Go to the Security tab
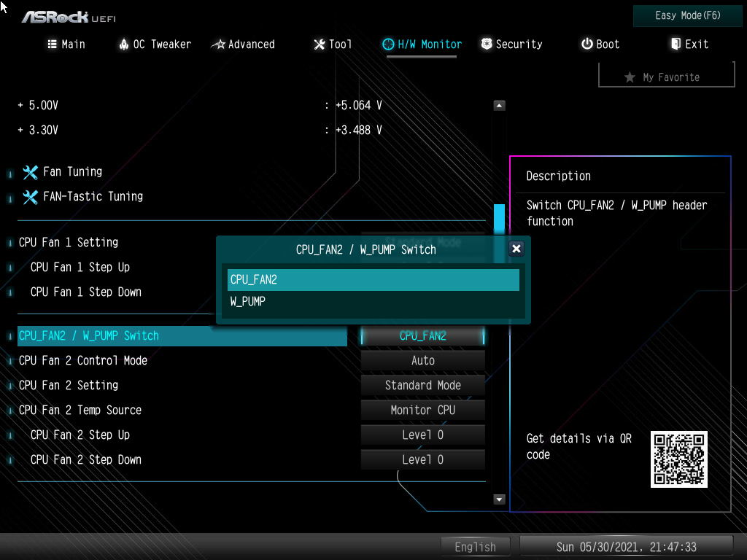Screen dimensions: 747x560 click(x=511, y=44)
